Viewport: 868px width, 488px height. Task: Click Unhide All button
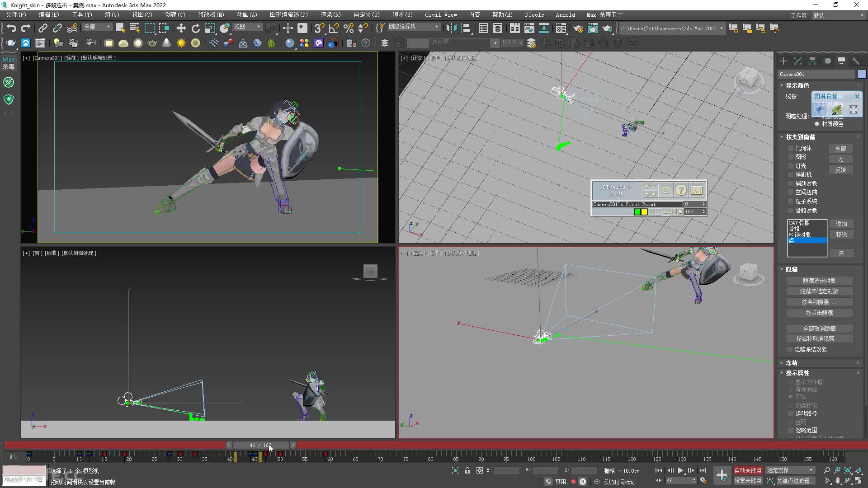pos(819,328)
